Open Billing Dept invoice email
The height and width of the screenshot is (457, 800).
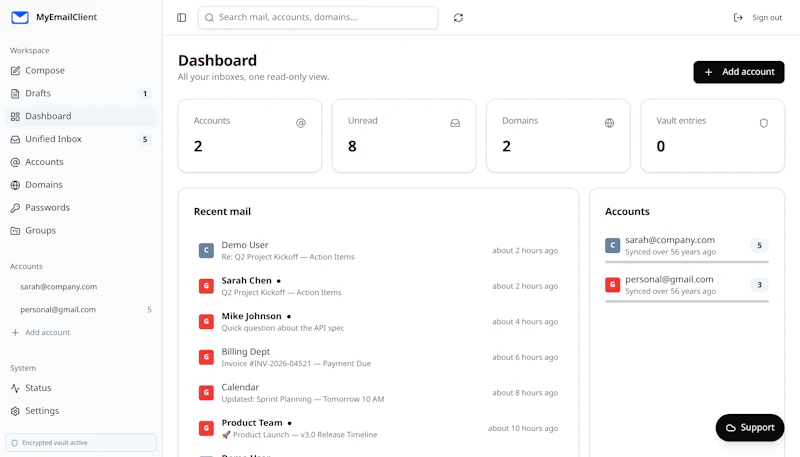pyautogui.click(x=378, y=357)
